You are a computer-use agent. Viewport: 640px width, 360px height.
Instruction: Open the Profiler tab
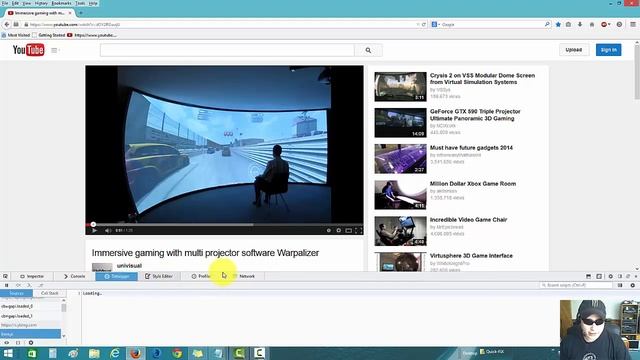[201, 276]
